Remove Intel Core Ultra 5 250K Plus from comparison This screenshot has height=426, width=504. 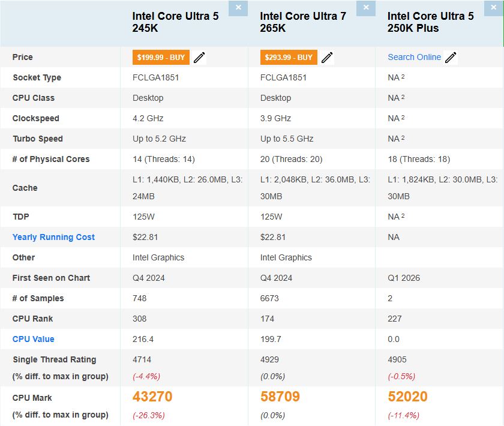tap(494, 8)
